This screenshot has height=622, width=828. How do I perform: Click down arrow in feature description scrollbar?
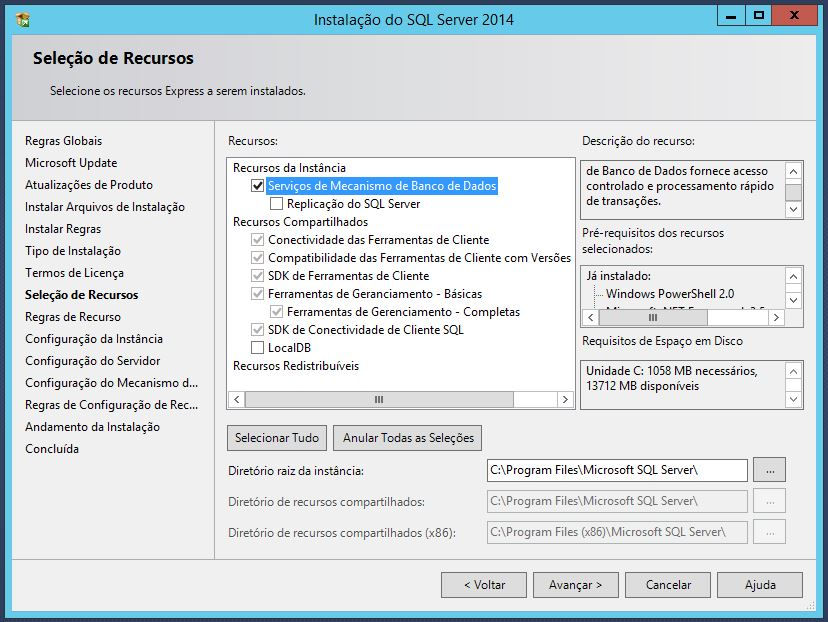[793, 209]
